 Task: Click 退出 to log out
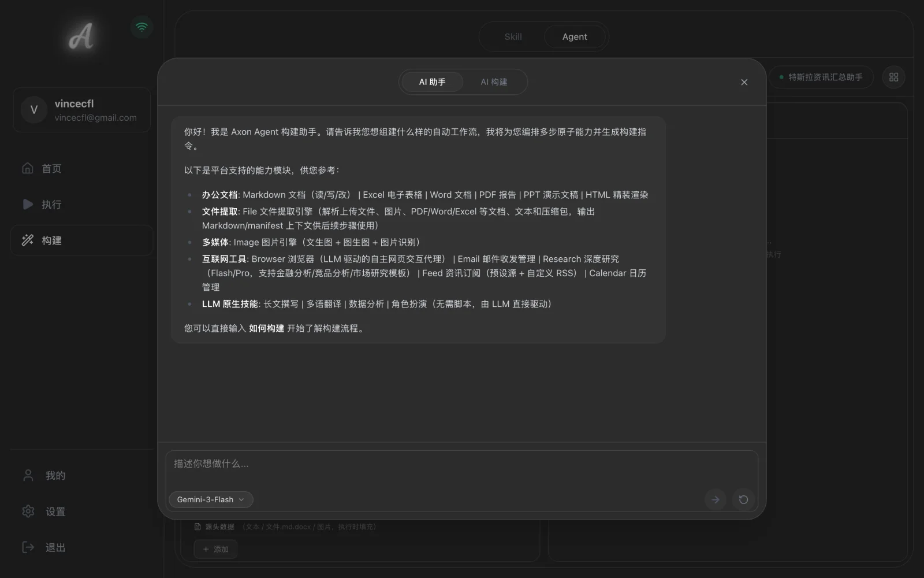82,547
